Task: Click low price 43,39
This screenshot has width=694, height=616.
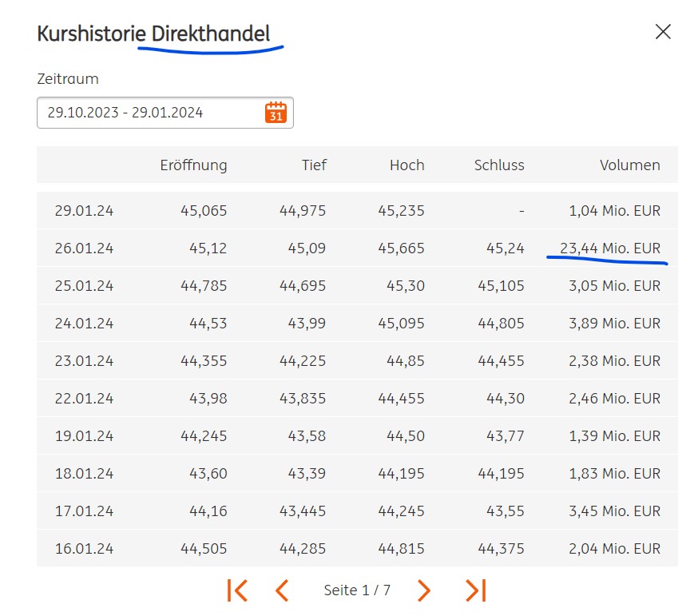Action: point(307,474)
